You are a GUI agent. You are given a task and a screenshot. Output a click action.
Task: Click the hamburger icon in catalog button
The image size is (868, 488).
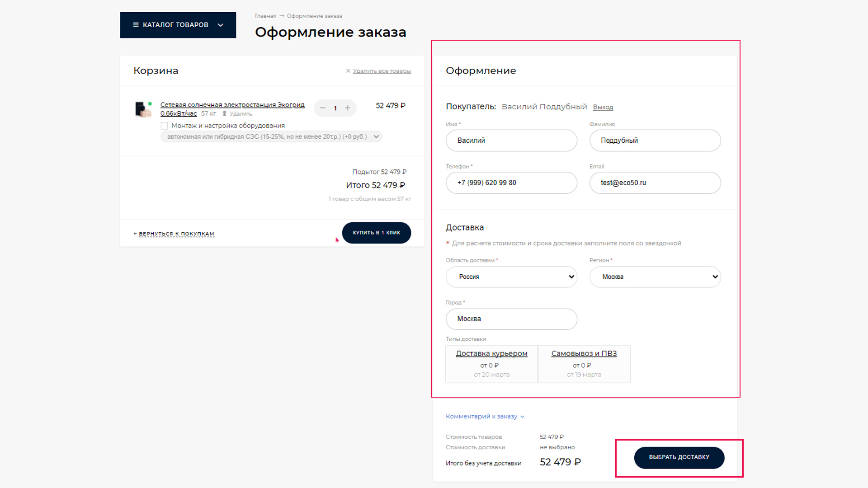pyautogui.click(x=136, y=25)
